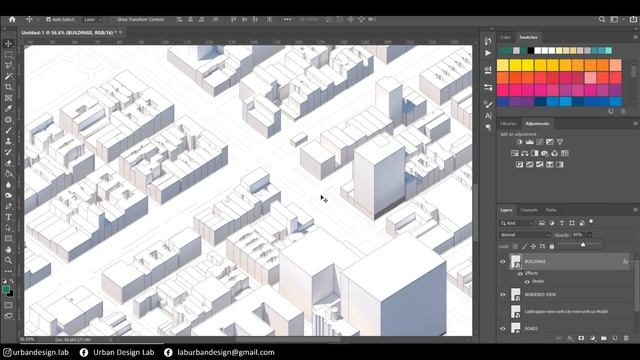
Task: Go to Home screen icon
Action: click(12, 19)
